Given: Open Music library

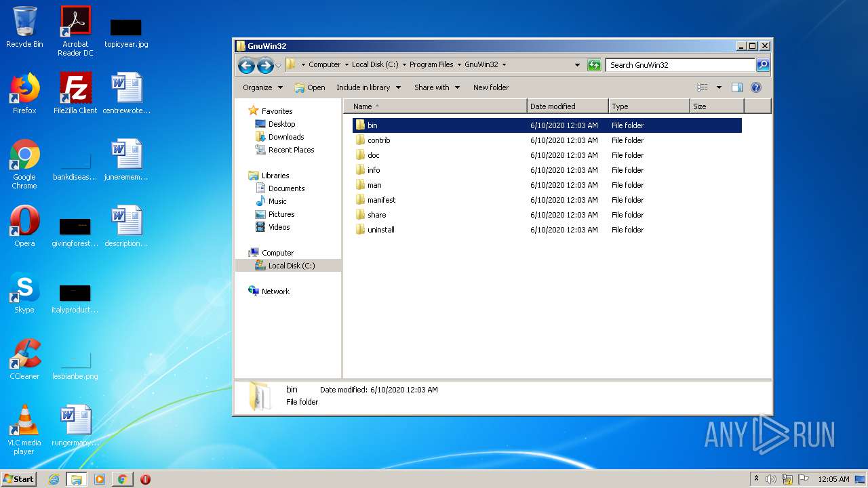Looking at the screenshot, I should 271,201.
